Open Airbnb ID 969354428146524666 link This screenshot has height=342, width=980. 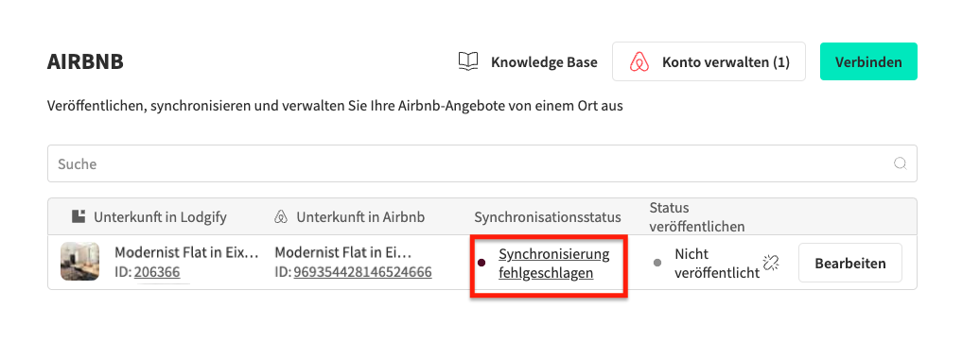[363, 273]
